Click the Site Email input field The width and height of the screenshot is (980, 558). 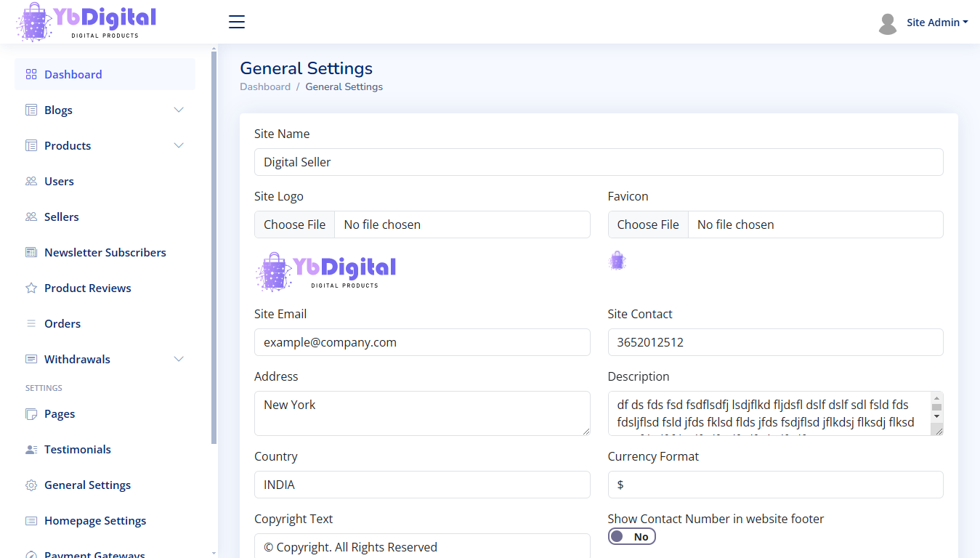click(421, 342)
